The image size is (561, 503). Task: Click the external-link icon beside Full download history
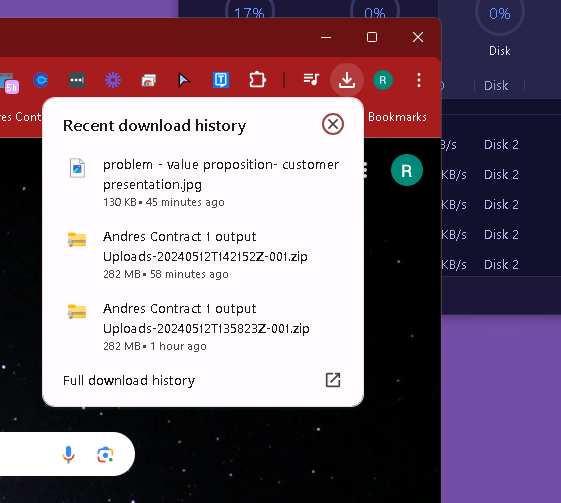(x=333, y=380)
